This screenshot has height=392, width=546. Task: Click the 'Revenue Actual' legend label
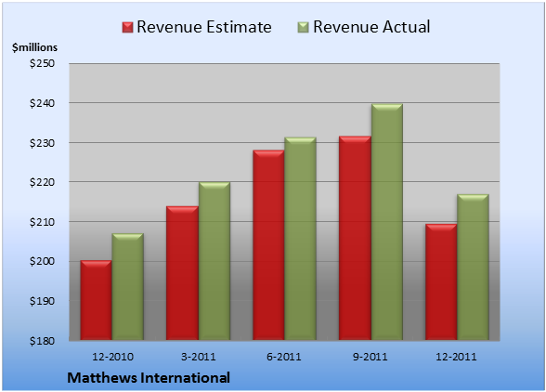pyautogui.click(x=371, y=27)
